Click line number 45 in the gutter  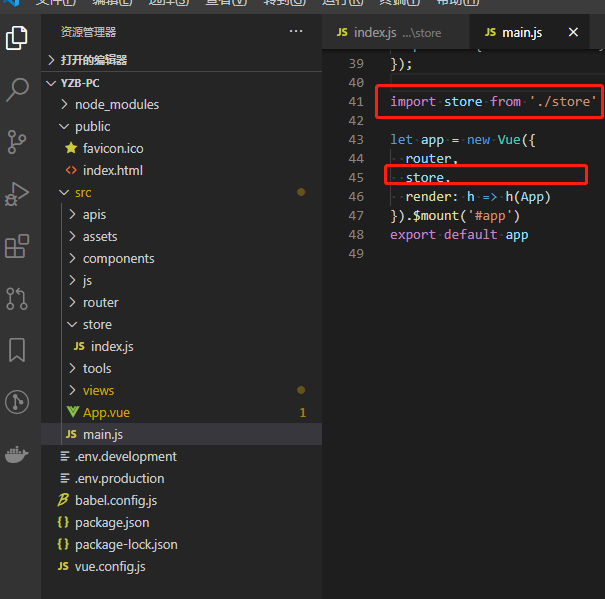tap(356, 177)
